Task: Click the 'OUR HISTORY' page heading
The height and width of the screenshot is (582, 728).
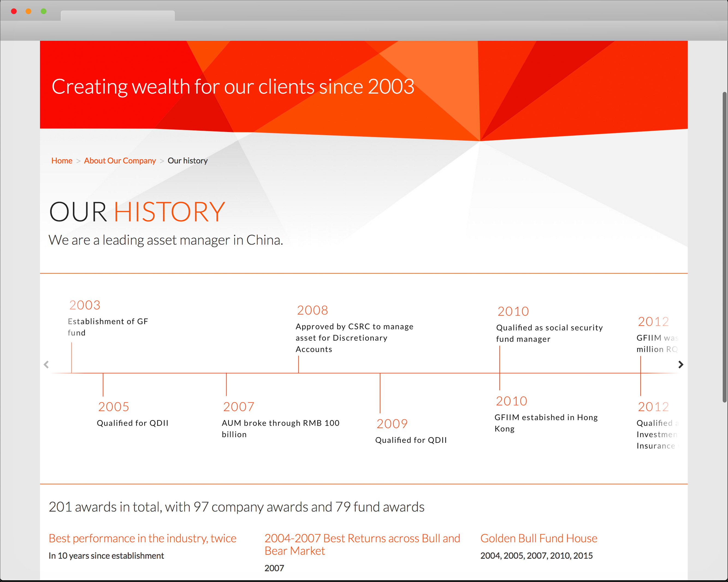Action: (x=137, y=211)
